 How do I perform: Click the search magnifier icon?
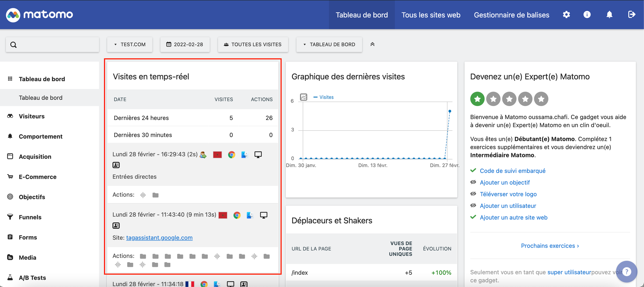click(x=14, y=45)
